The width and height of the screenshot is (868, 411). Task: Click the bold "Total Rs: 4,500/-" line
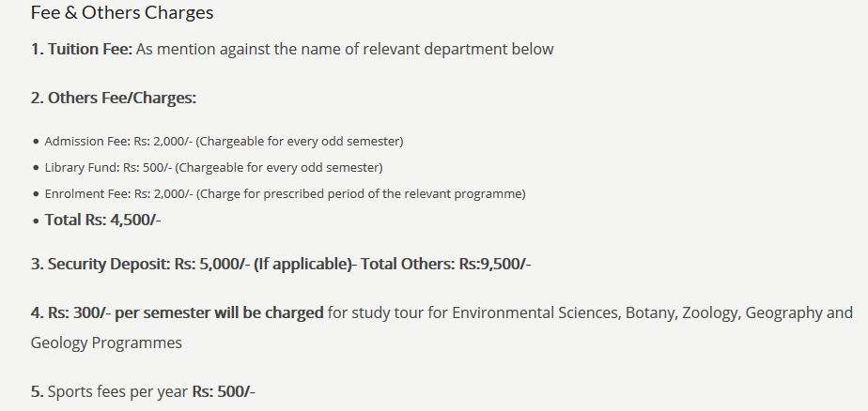pyautogui.click(x=103, y=221)
